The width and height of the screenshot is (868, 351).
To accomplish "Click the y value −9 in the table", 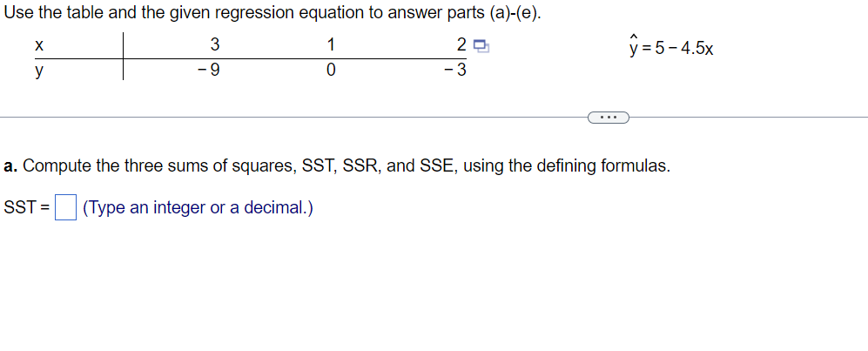I will (209, 71).
